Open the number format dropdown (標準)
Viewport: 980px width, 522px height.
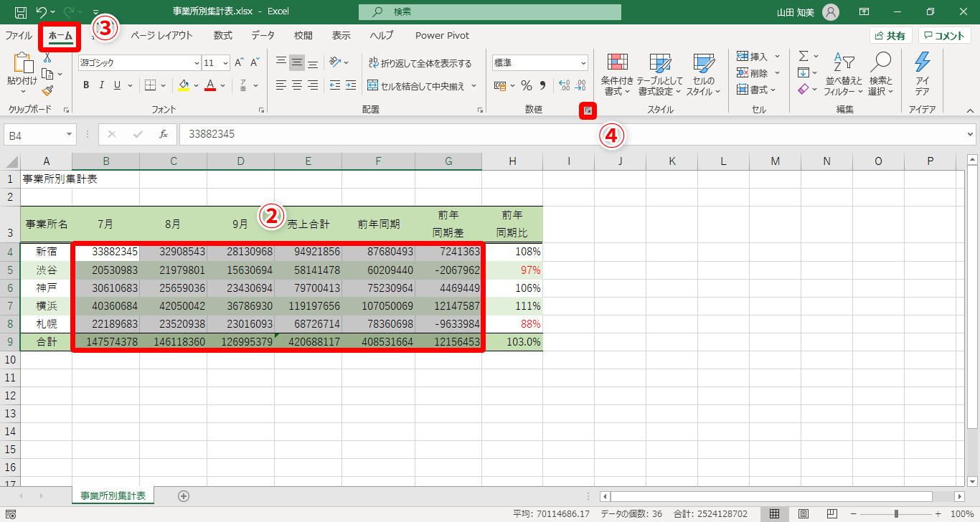click(583, 63)
